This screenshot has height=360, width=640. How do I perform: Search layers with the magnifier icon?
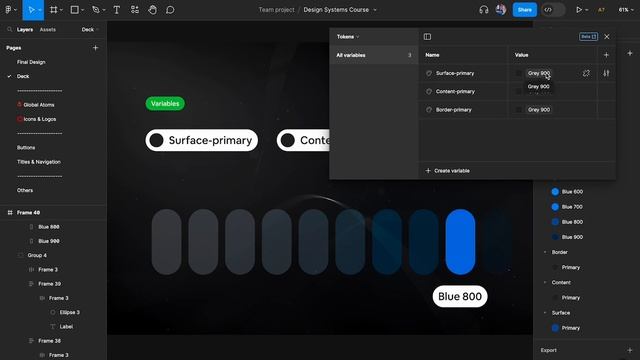[x=9, y=29]
